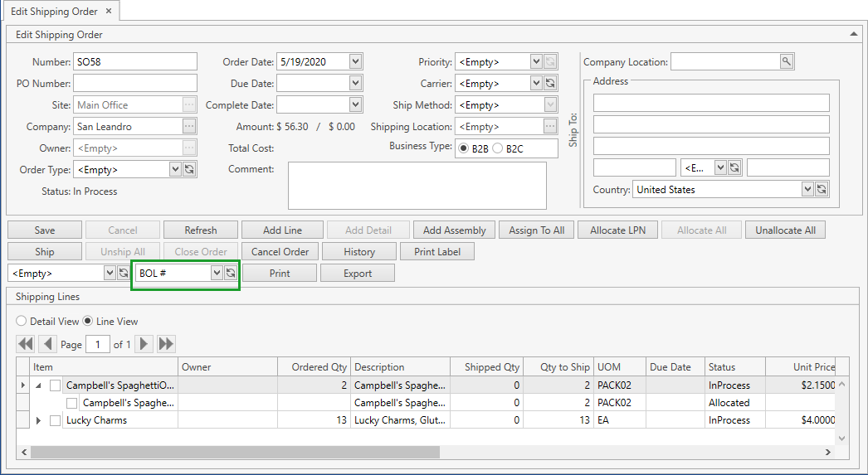The image size is (868, 475).
Task: Sort by Ordered Qty column header
Action: tap(319, 367)
